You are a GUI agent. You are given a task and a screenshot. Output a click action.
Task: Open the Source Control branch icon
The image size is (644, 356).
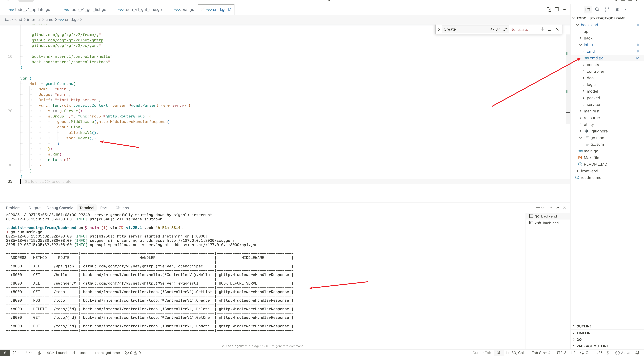(607, 10)
